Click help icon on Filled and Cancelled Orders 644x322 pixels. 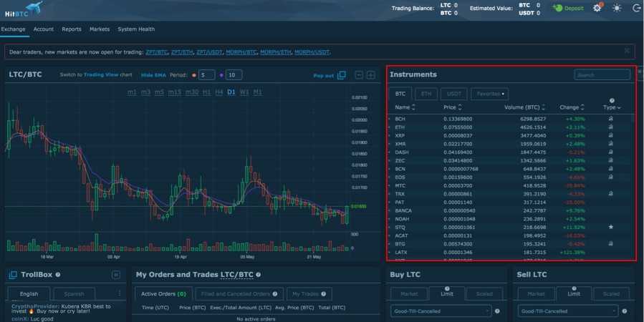(x=275, y=293)
